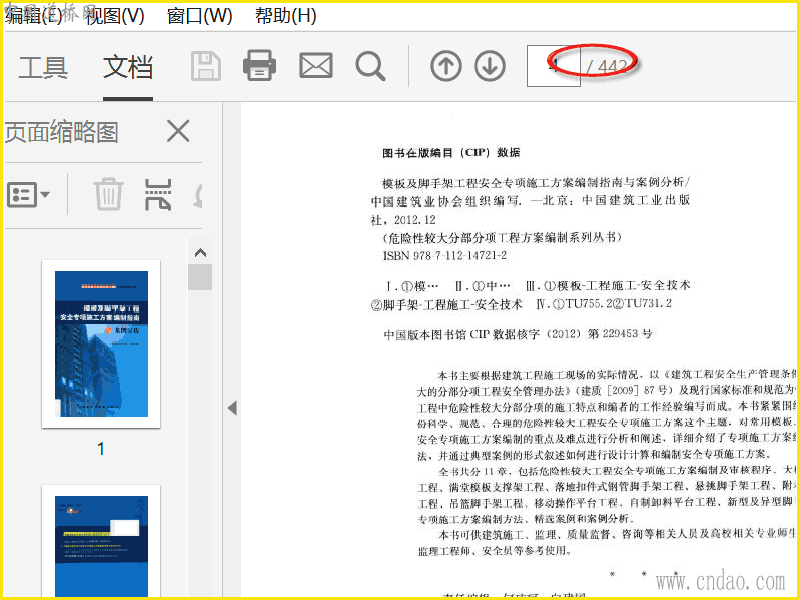Screen dimensions: 800x600
Task: Click the page number input box
Action: coord(554,66)
